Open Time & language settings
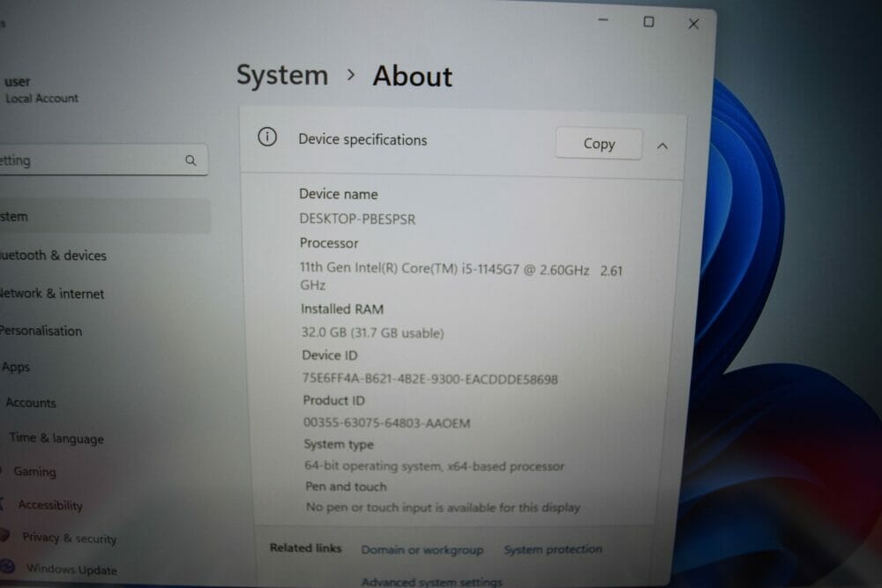The height and width of the screenshot is (588, 882). pyautogui.click(x=56, y=438)
